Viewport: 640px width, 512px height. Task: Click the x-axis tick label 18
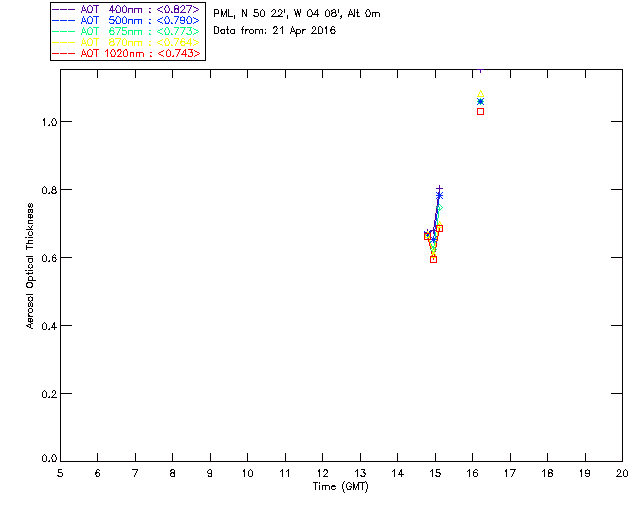pyautogui.click(x=547, y=473)
